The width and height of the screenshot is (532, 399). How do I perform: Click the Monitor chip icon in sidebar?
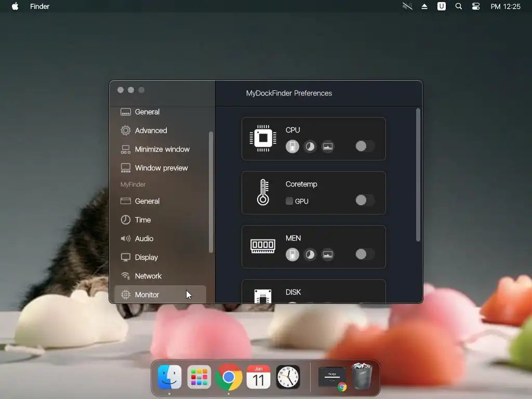pyautogui.click(x=126, y=295)
